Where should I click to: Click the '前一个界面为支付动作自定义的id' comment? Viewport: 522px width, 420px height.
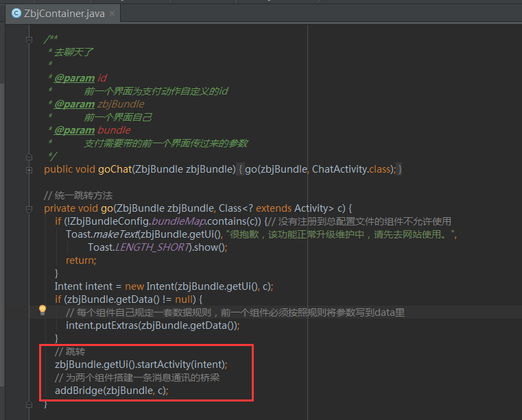(156, 91)
